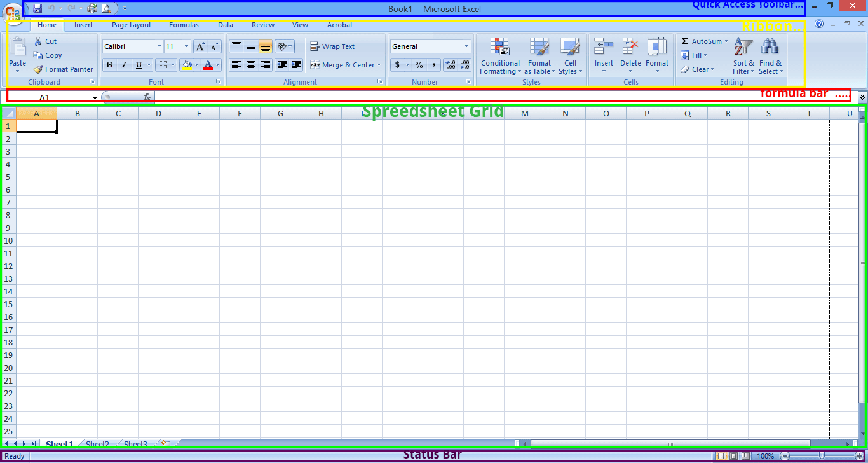Click the row 10 header

9,240
